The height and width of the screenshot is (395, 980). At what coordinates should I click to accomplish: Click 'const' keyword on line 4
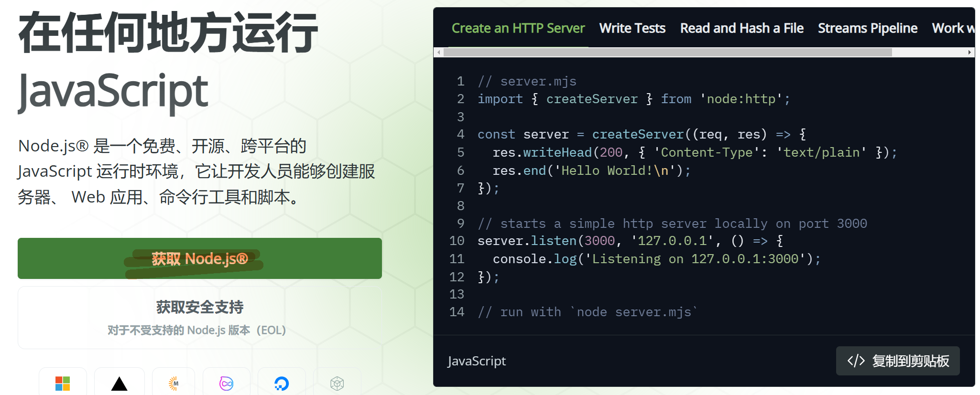496,135
